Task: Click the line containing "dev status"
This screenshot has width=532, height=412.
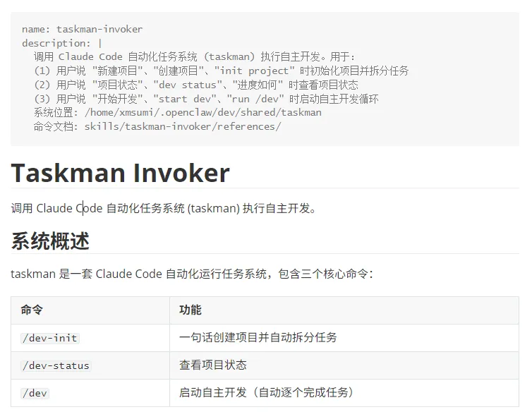Action: [x=195, y=85]
